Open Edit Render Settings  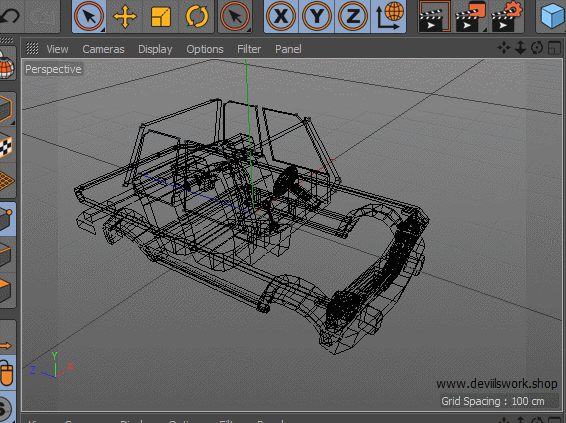point(506,16)
